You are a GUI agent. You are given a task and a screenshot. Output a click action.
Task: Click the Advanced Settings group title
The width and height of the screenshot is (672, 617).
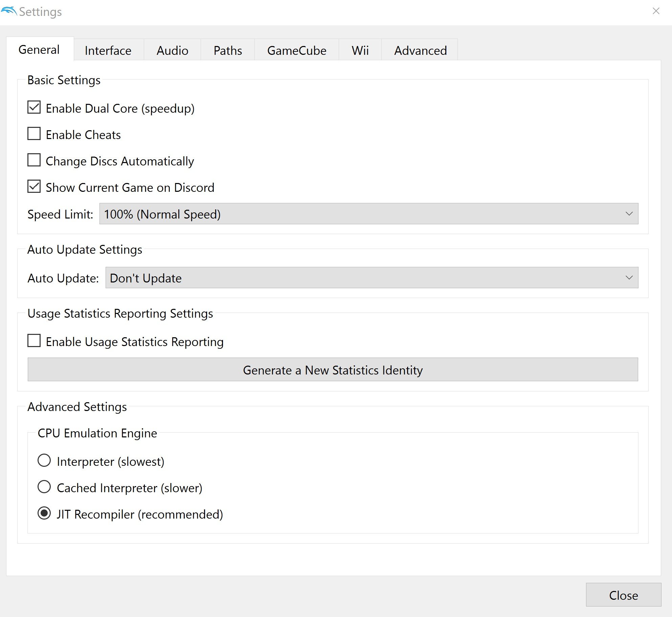77,407
